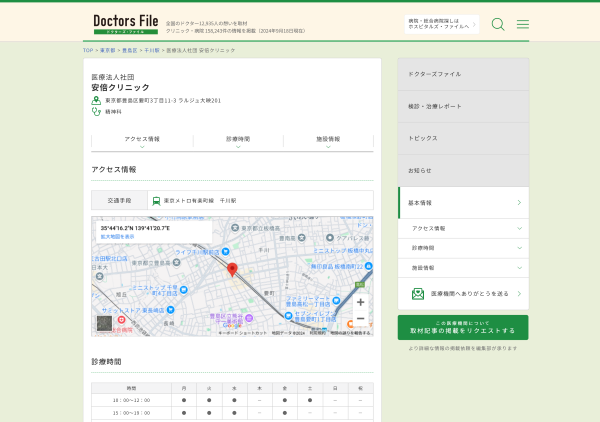Viewport: 600px width, 422px height.
Task: Click the red location marker on map
Action: coord(232,270)
